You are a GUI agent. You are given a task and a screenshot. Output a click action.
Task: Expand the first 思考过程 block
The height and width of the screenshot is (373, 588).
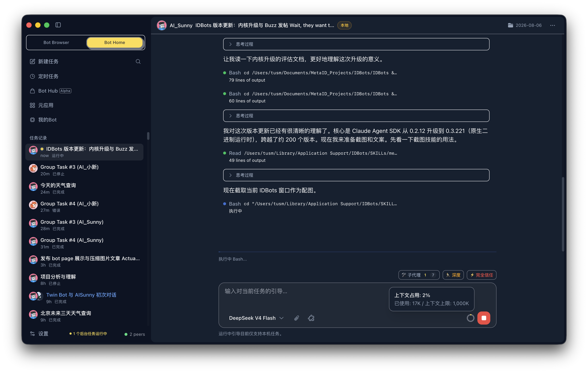[x=356, y=44]
